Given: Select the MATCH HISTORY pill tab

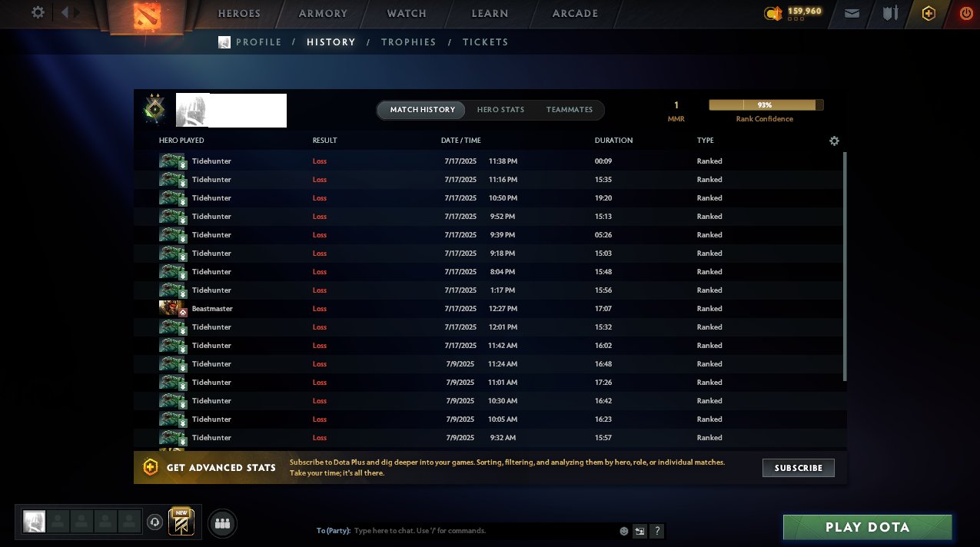Looking at the screenshot, I should [422, 110].
